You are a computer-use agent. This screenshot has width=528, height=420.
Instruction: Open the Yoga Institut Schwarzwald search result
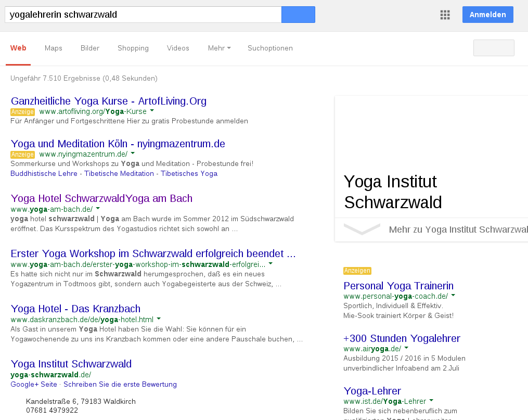(71, 364)
